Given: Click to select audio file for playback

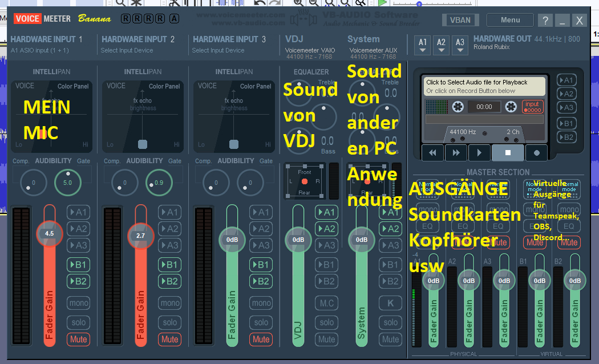Looking at the screenshot, I should pos(484,86).
